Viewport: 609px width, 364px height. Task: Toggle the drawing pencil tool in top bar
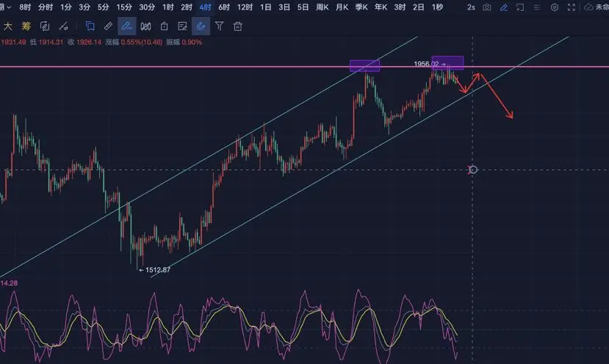pyautogui.click(x=504, y=7)
